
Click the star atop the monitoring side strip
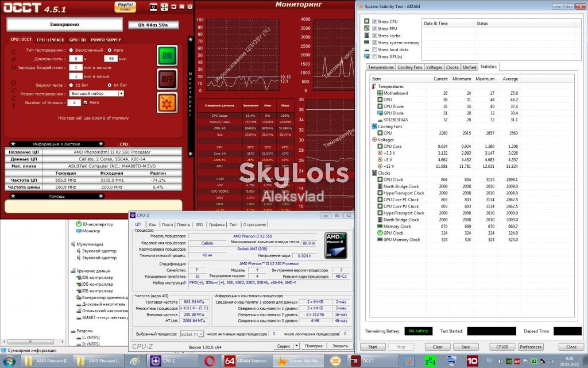(191, 39)
